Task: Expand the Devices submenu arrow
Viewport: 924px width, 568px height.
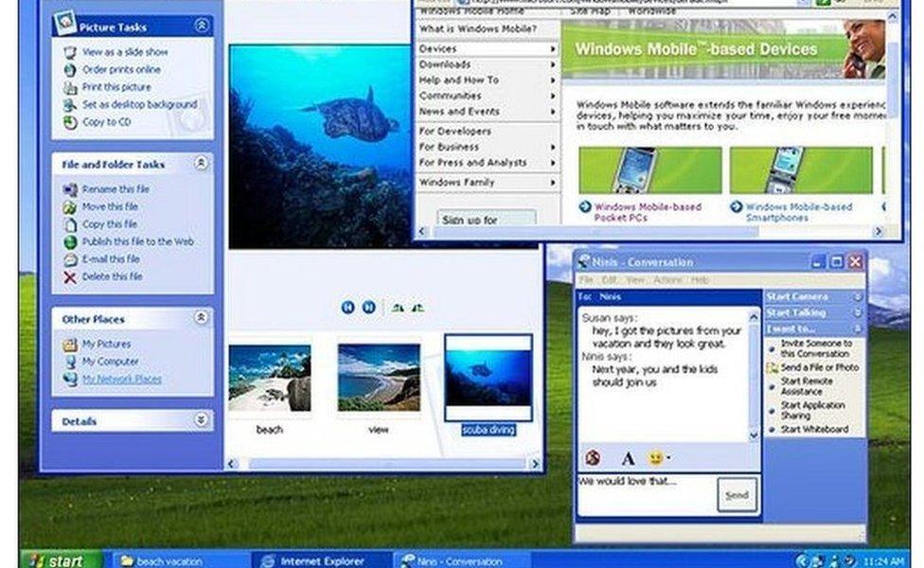Action: [x=553, y=49]
